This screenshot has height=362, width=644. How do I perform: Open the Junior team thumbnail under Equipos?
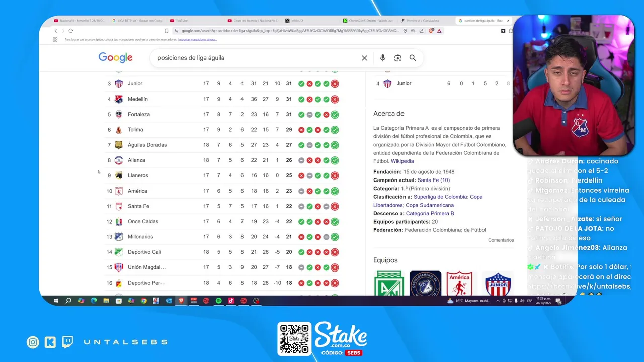(x=498, y=283)
